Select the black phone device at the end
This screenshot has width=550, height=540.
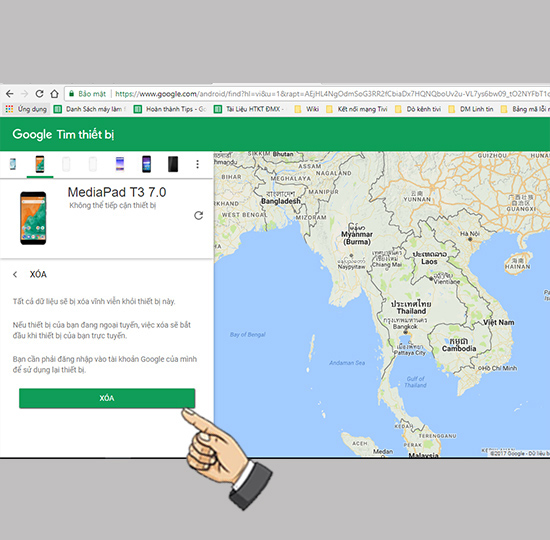173,164
